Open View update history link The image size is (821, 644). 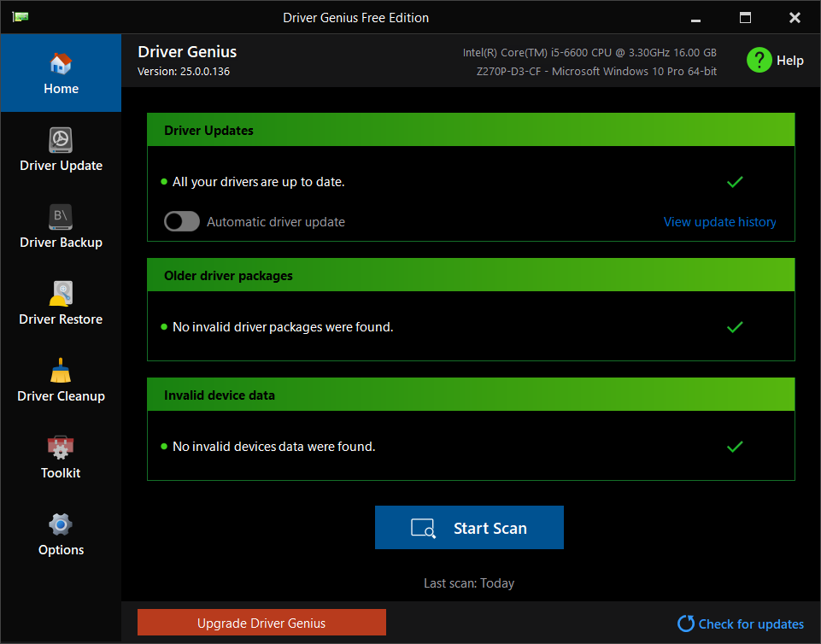click(719, 222)
